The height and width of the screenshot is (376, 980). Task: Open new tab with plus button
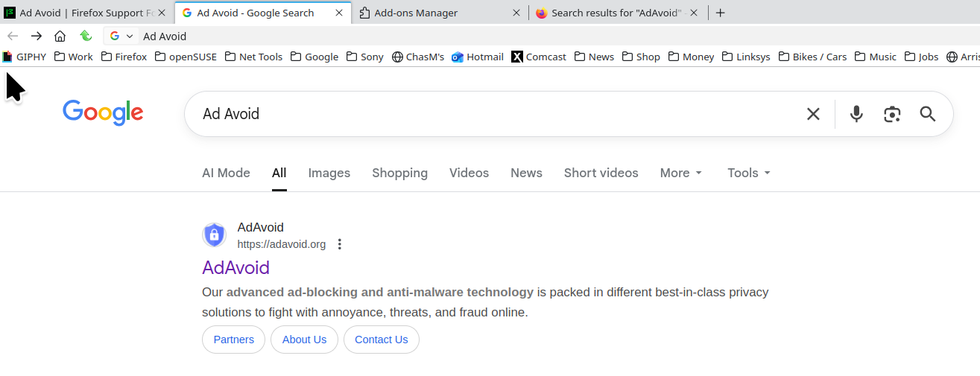click(x=720, y=13)
